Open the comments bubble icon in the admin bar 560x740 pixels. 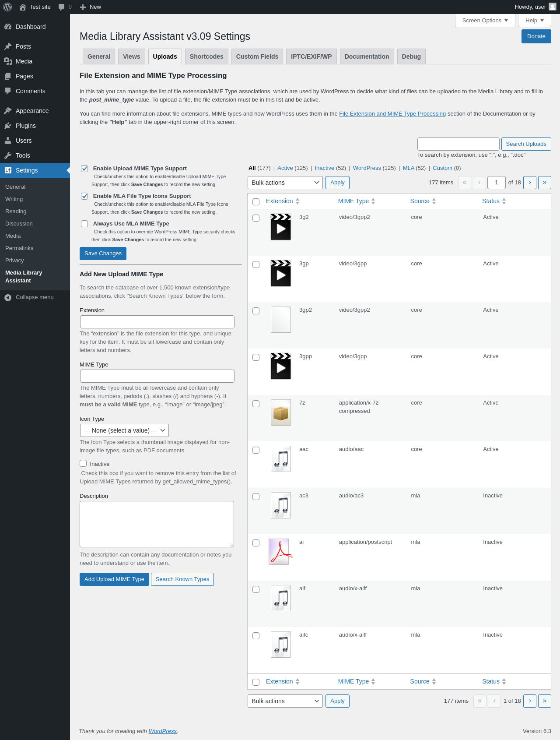click(x=62, y=7)
